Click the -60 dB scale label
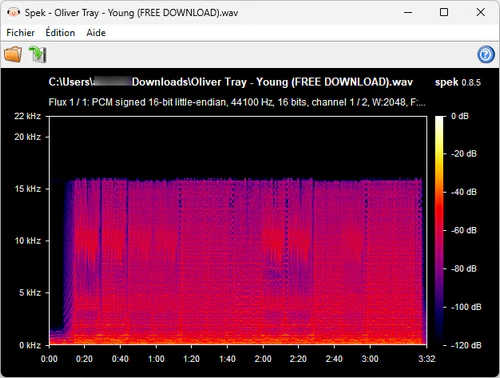This screenshot has height=378, width=500. pos(464,230)
